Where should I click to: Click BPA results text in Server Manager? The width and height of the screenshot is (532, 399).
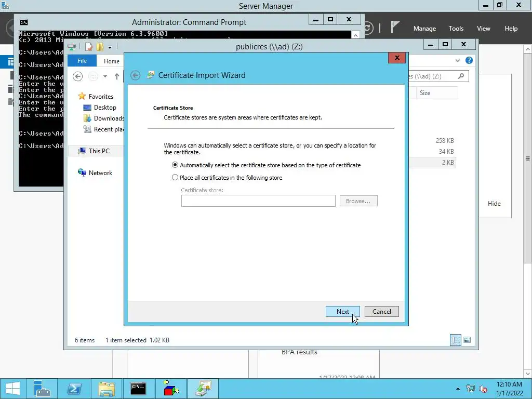(299, 352)
